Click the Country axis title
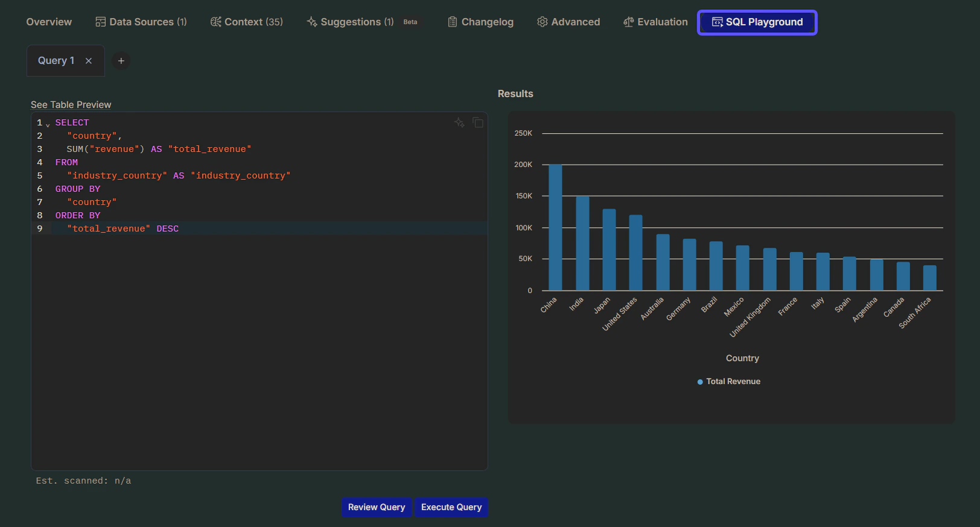The height and width of the screenshot is (527, 980). pyautogui.click(x=742, y=358)
